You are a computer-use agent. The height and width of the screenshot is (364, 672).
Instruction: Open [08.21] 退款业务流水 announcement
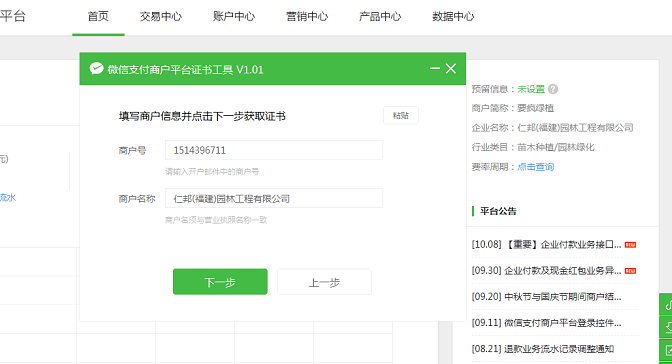click(543, 349)
